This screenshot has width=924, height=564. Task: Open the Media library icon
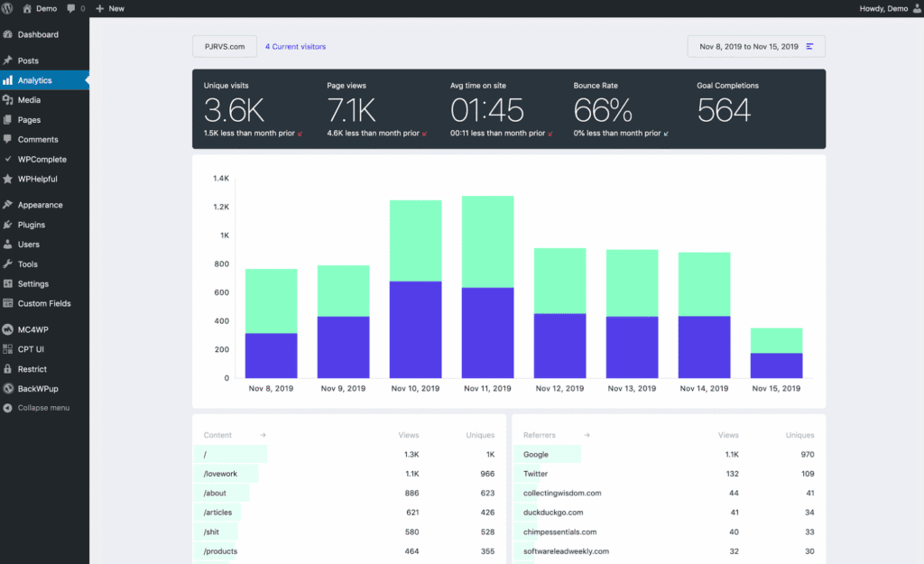[x=8, y=100]
